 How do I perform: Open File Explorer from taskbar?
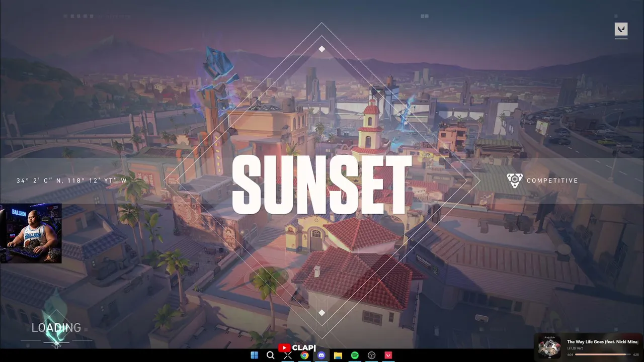(x=338, y=355)
